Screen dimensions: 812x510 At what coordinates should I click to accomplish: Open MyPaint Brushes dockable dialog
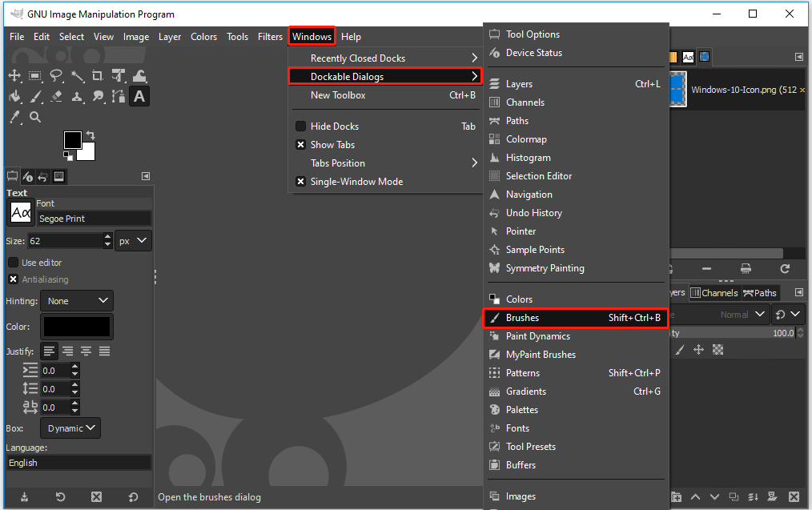click(576, 355)
